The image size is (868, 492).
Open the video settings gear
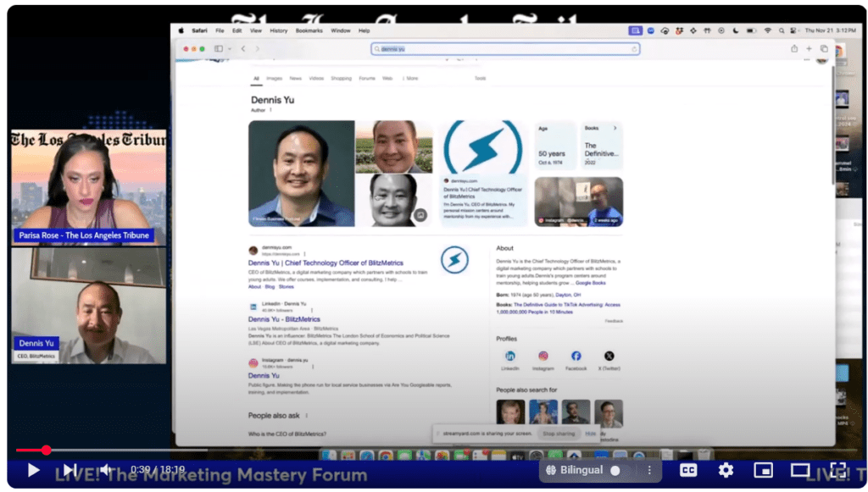pyautogui.click(x=726, y=470)
